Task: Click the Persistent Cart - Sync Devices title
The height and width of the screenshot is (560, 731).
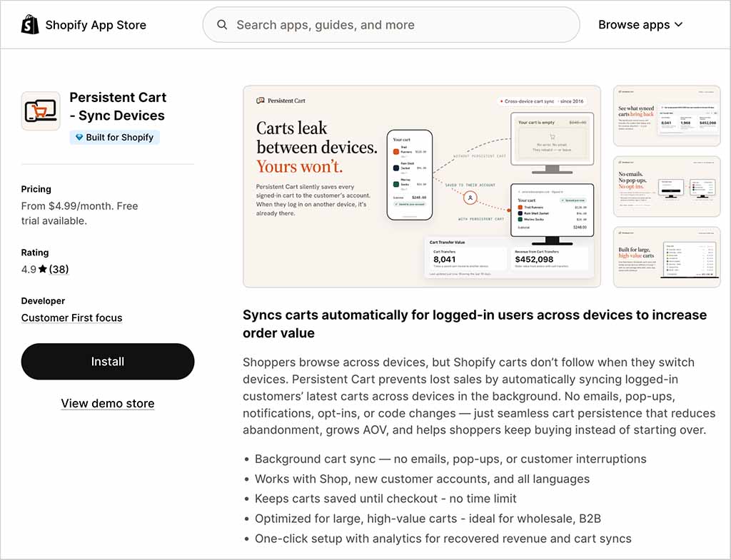Action: (118, 106)
